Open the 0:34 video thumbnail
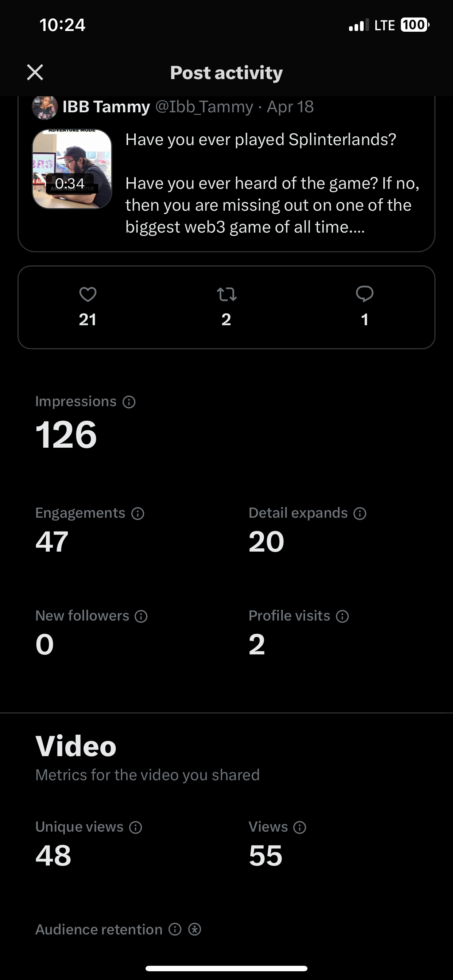453x980 pixels. tap(72, 169)
